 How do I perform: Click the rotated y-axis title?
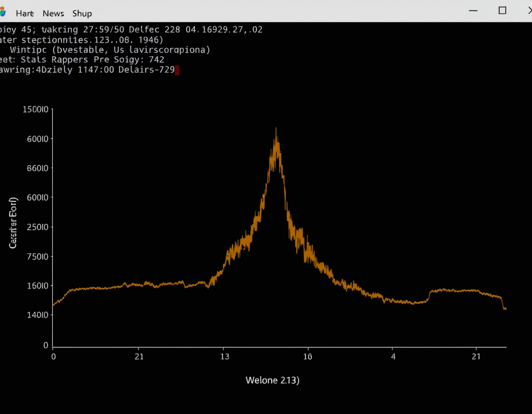coord(13,223)
